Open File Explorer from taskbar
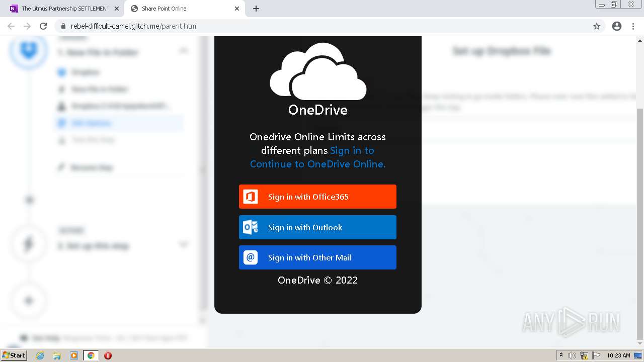Image resolution: width=644 pixels, height=362 pixels. (57, 355)
